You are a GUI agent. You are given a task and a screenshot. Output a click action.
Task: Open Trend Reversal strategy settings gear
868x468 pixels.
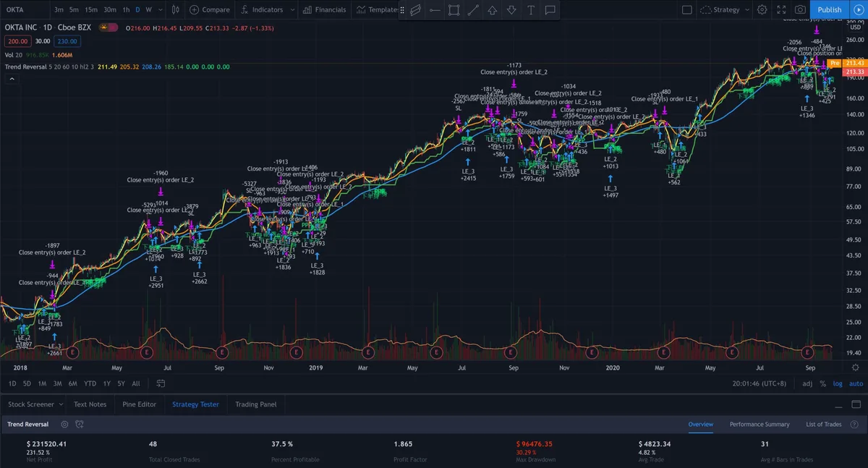tap(64, 425)
